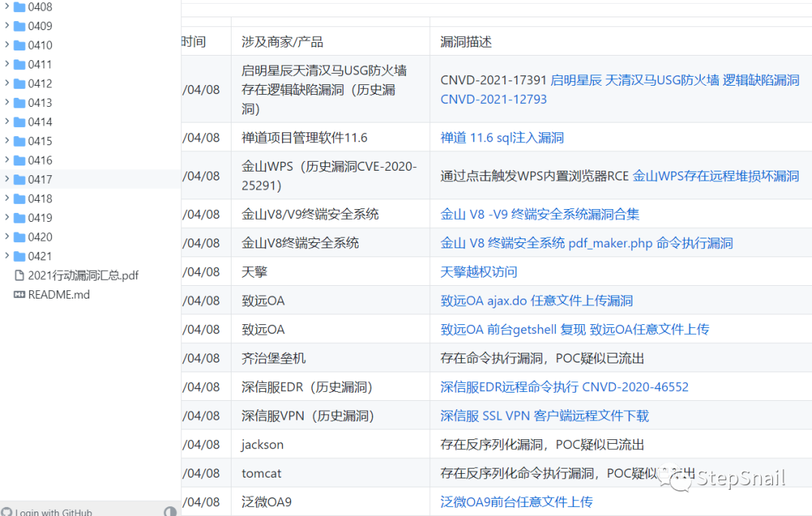Click the 0421 folder icon
Screen dimensions: 812x516
pos(20,256)
